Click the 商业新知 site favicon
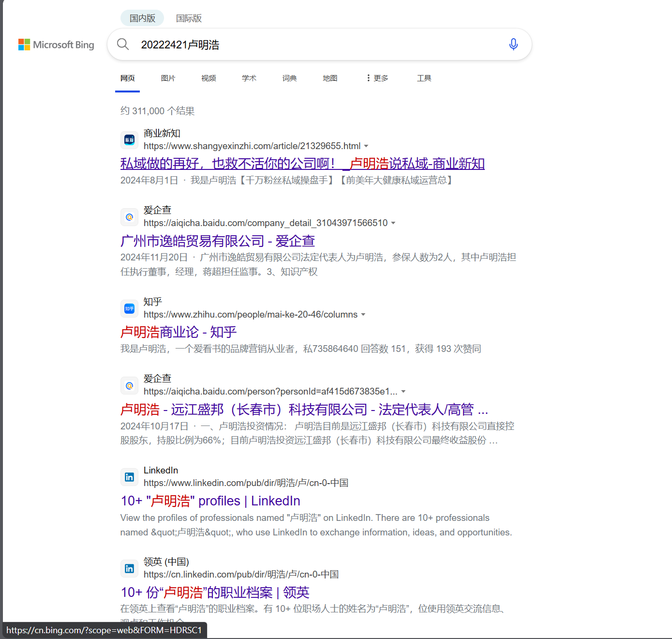 coord(129,139)
